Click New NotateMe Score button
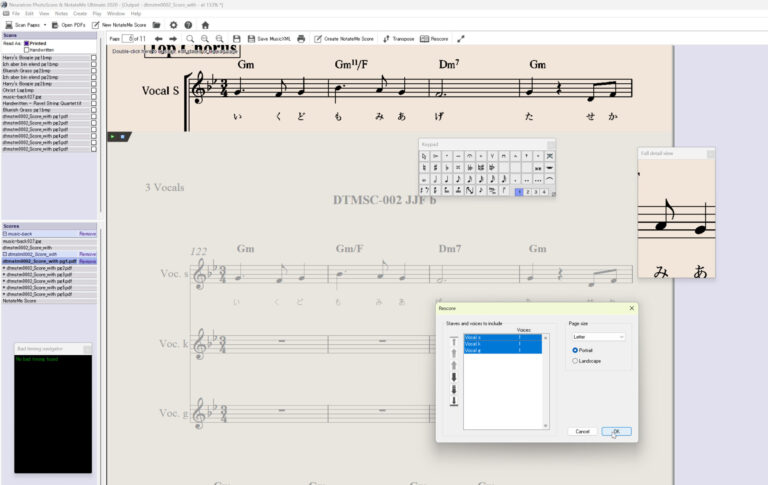 [119, 25]
